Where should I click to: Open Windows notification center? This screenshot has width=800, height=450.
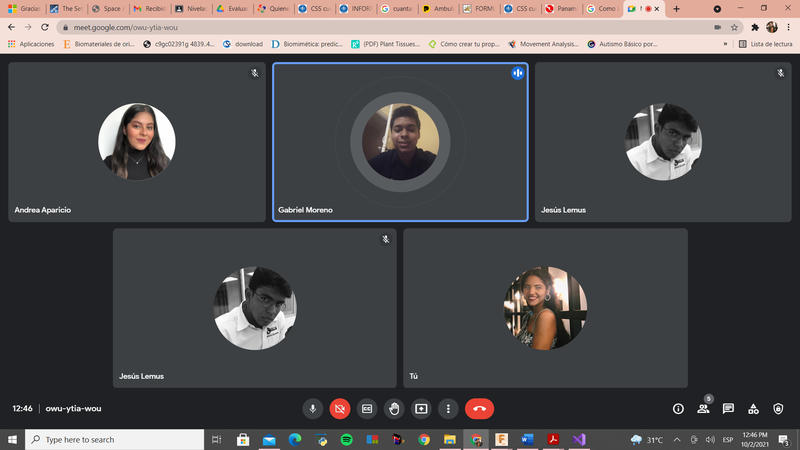pos(784,439)
